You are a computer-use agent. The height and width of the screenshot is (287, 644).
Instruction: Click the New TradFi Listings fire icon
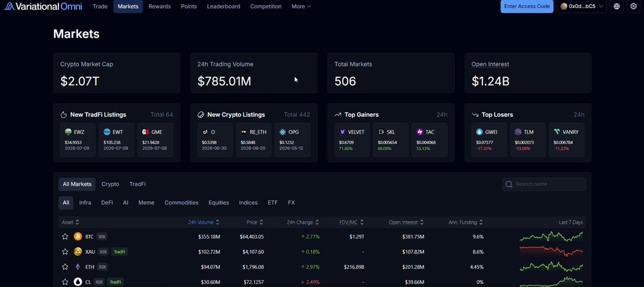(63, 115)
